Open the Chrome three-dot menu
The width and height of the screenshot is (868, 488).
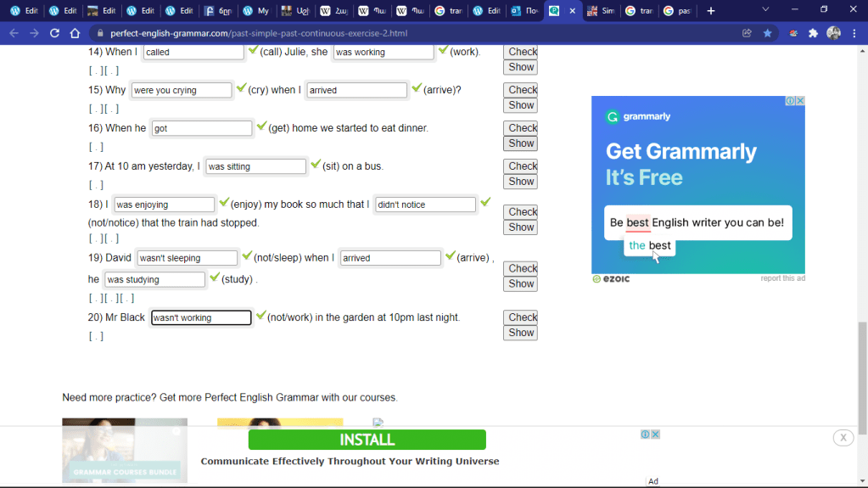click(x=854, y=33)
